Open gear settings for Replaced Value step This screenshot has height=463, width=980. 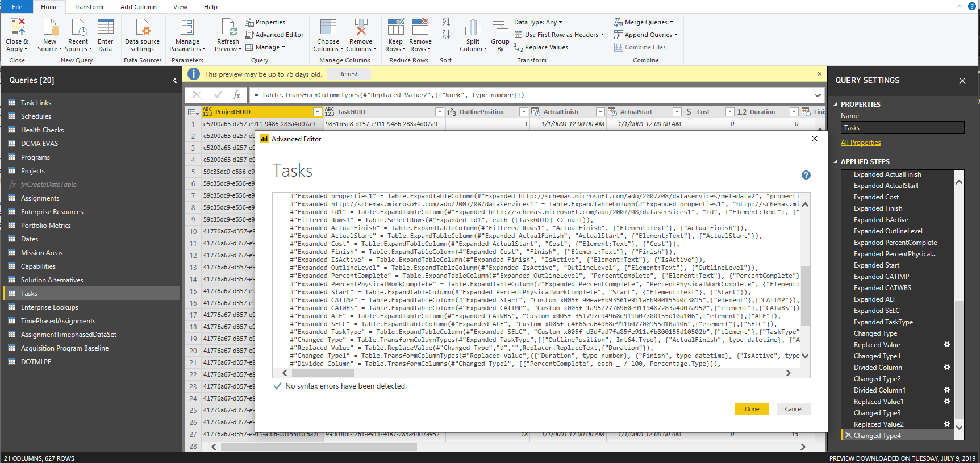click(x=947, y=344)
